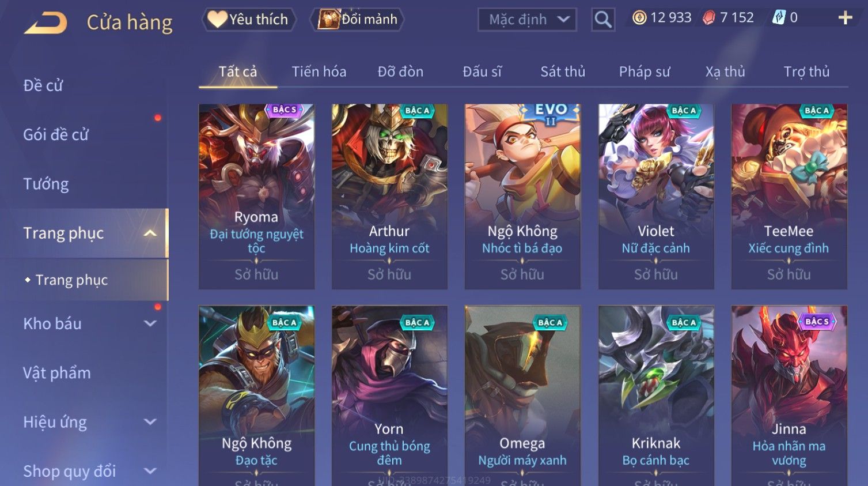Screen dimensions: 868x486
Task: Switch to the Sát thủ tab
Action: 563,71
